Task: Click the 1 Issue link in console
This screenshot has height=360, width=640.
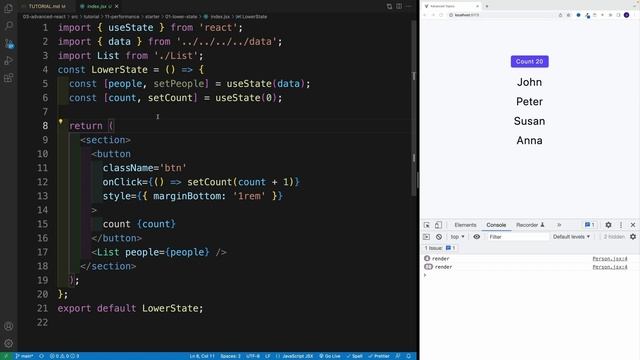Action: [440, 248]
